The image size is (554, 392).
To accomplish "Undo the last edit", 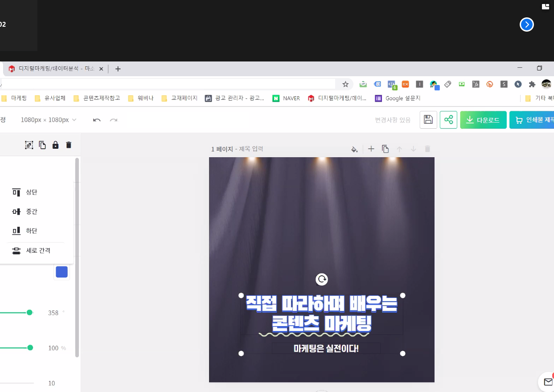I will (x=97, y=120).
